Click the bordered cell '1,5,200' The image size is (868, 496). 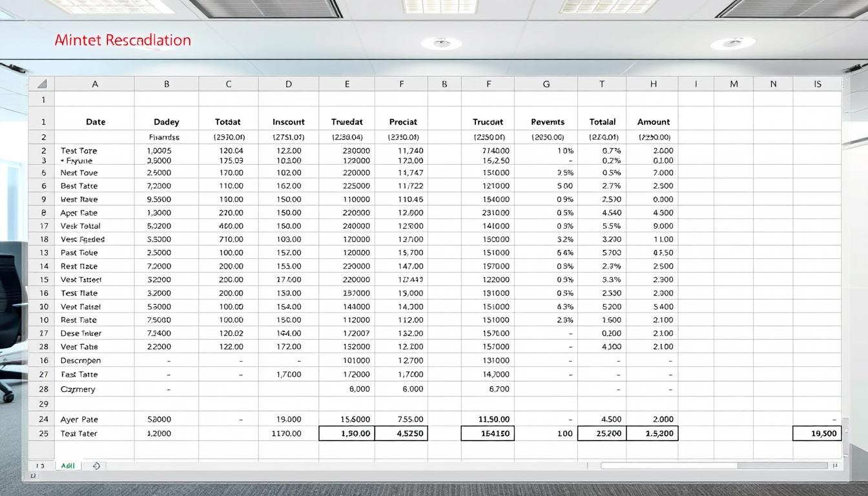click(x=652, y=433)
